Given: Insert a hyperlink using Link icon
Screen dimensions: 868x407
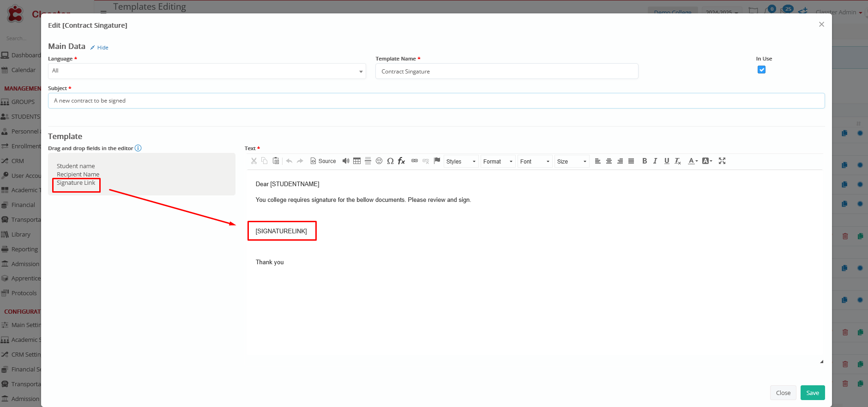Looking at the screenshot, I should pyautogui.click(x=415, y=161).
